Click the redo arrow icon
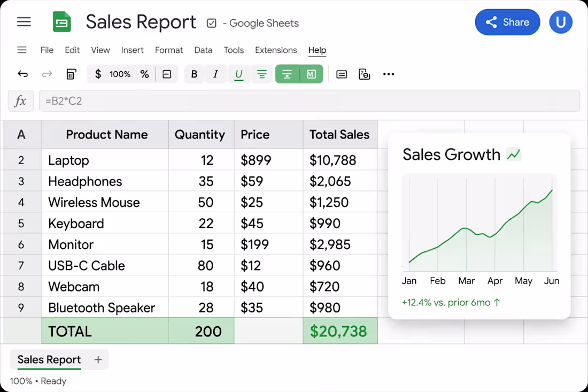Screen dimensions: 588x392 (47, 74)
